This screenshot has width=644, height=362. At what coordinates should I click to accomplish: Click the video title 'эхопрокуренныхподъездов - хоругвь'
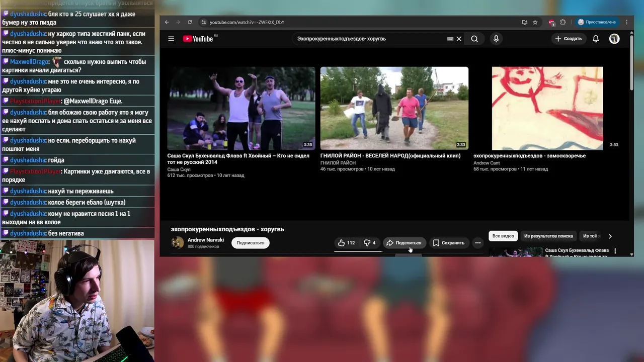pyautogui.click(x=227, y=229)
